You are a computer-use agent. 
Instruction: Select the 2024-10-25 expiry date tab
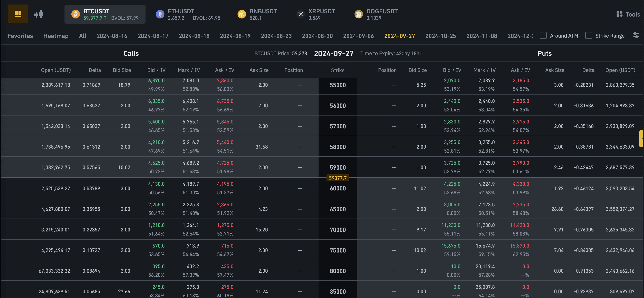[440, 36]
